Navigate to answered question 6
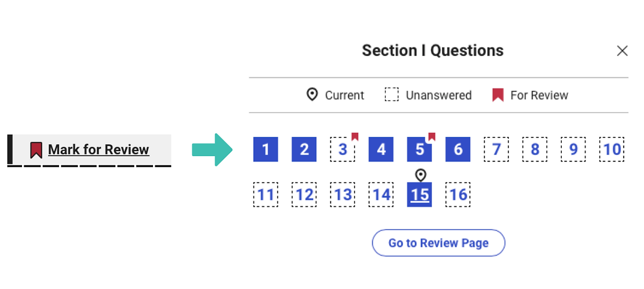644x289 pixels. coord(458,149)
